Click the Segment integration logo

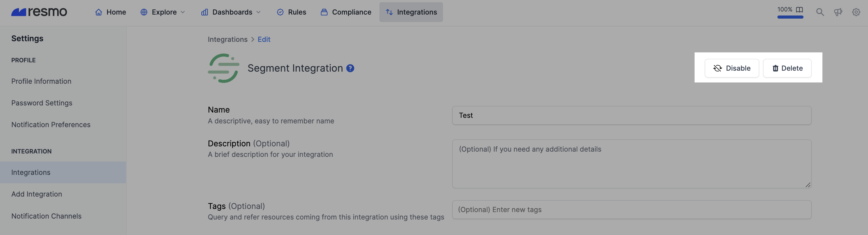point(223,68)
